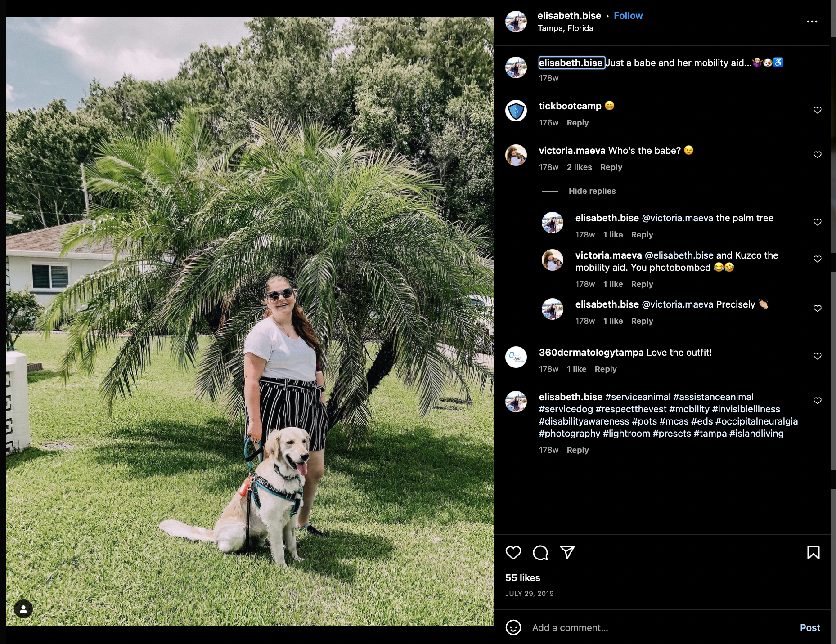Collapse thread with Hide replies
This screenshot has height=644, width=836.
click(592, 191)
